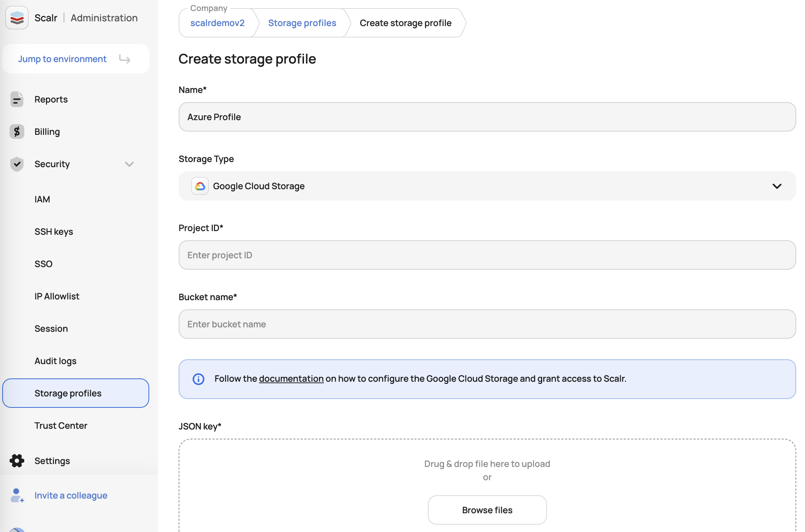Click the Settings gear icon
805x532 pixels.
[17, 461]
